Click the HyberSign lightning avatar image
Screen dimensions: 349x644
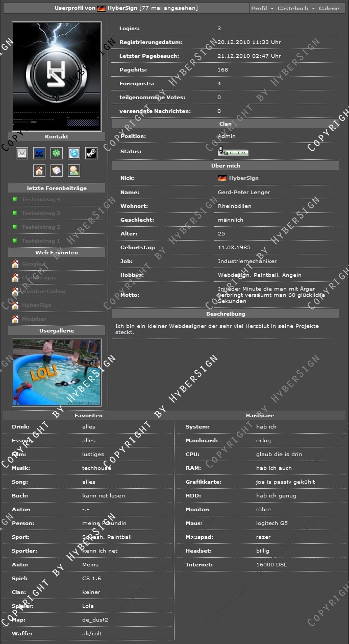point(57,76)
